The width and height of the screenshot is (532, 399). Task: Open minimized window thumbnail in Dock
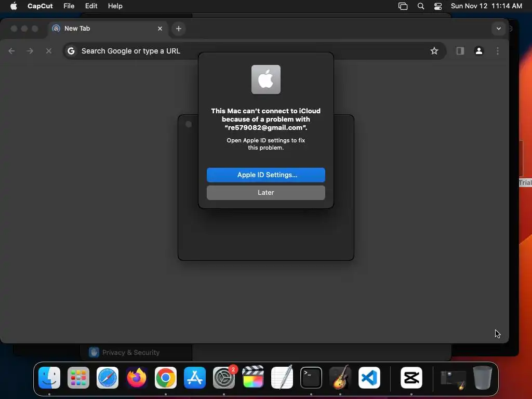coord(453,380)
